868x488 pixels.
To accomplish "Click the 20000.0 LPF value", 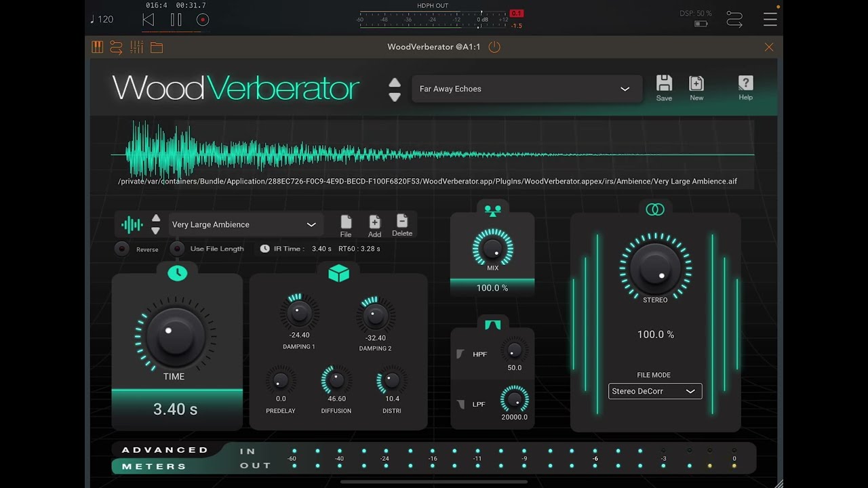I will (x=514, y=418).
